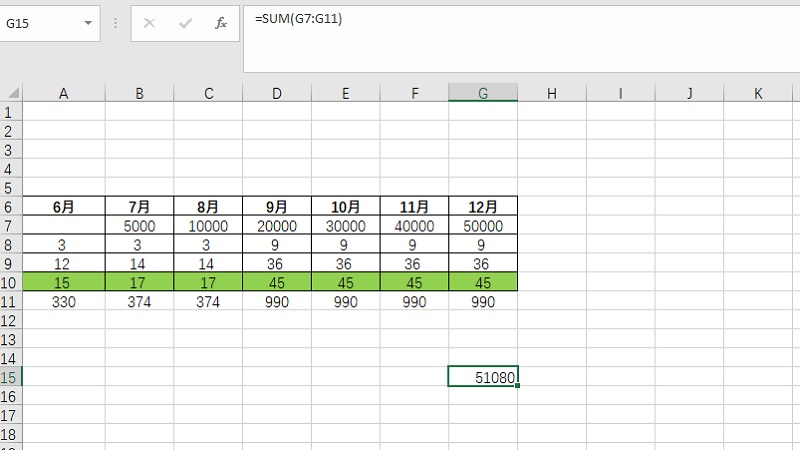Click the 6月 header cell
800x450 pixels.
point(64,207)
